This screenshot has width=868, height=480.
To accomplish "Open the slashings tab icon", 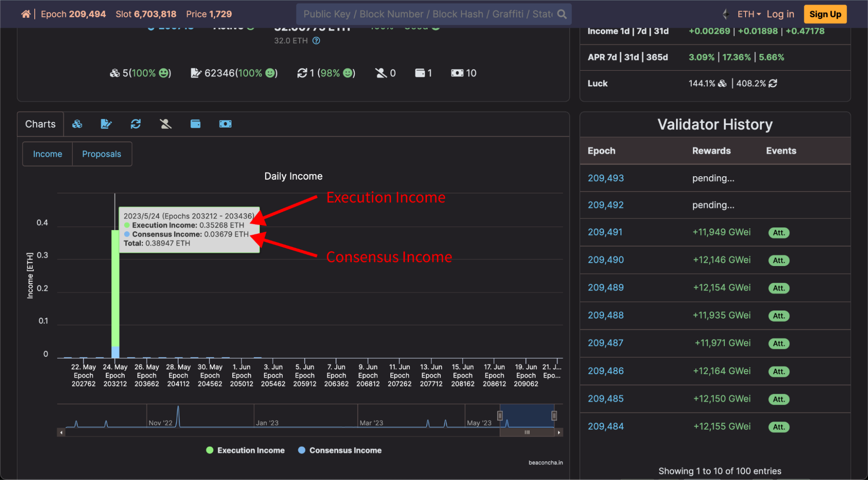I will 165,124.
